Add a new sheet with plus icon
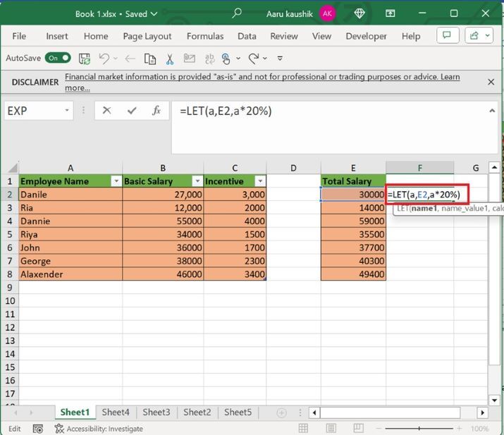 pos(282,412)
